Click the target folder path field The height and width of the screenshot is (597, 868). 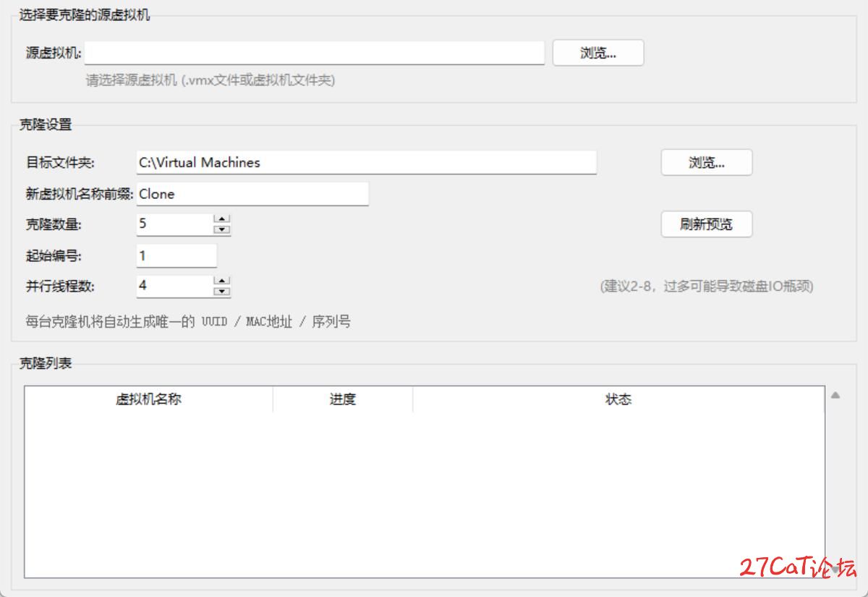pos(366,163)
